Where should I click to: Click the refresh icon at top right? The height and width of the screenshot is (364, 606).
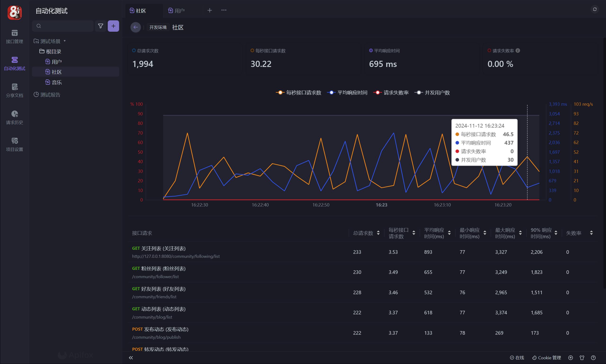coord(594,9)
